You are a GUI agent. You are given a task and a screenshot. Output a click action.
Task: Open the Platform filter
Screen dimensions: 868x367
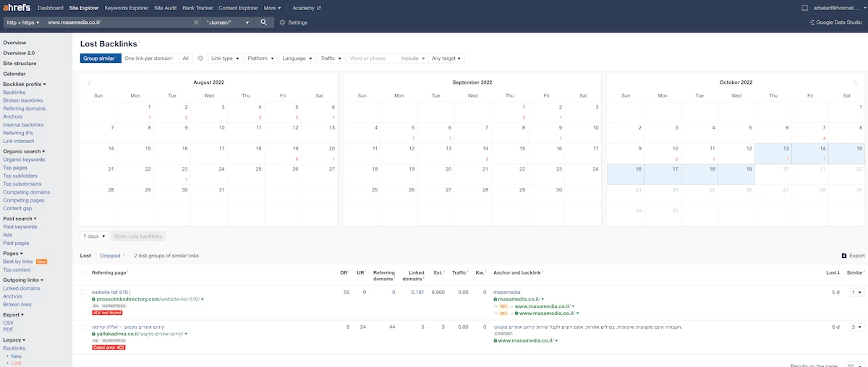click(260, 58)
